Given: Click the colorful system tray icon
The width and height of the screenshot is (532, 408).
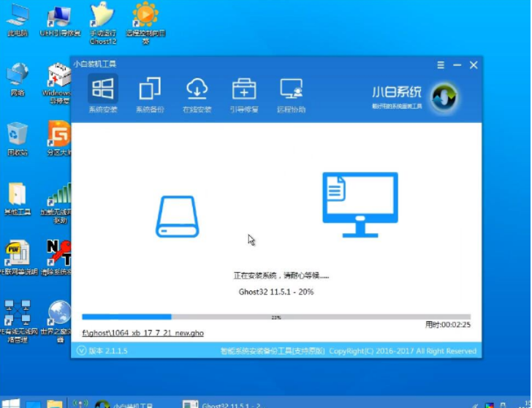Looking at the screenshot, I should pos(490,405).
